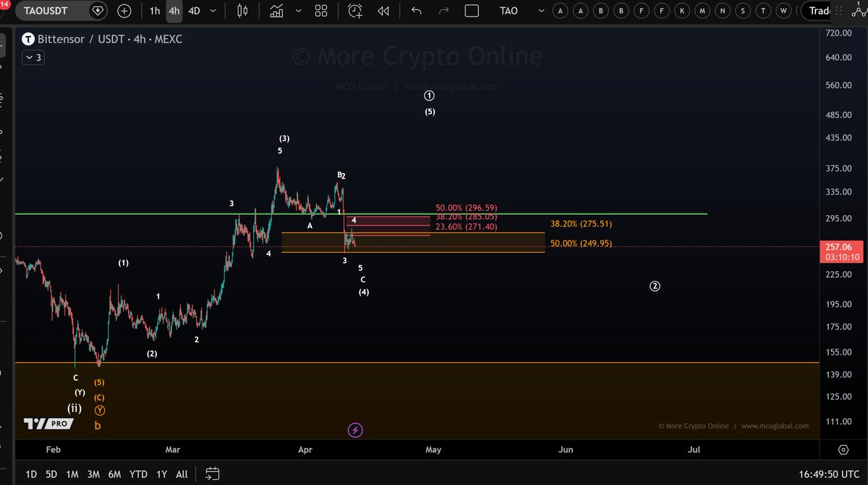The height and width of the screenshot is (485, 868).
Task: Open the Indicators menu
Action: (276, 11)
